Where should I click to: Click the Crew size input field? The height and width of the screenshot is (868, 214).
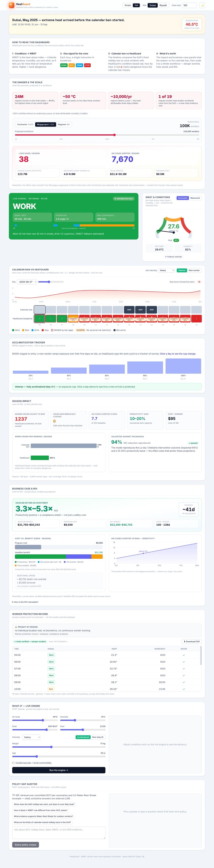coord(189,5)
